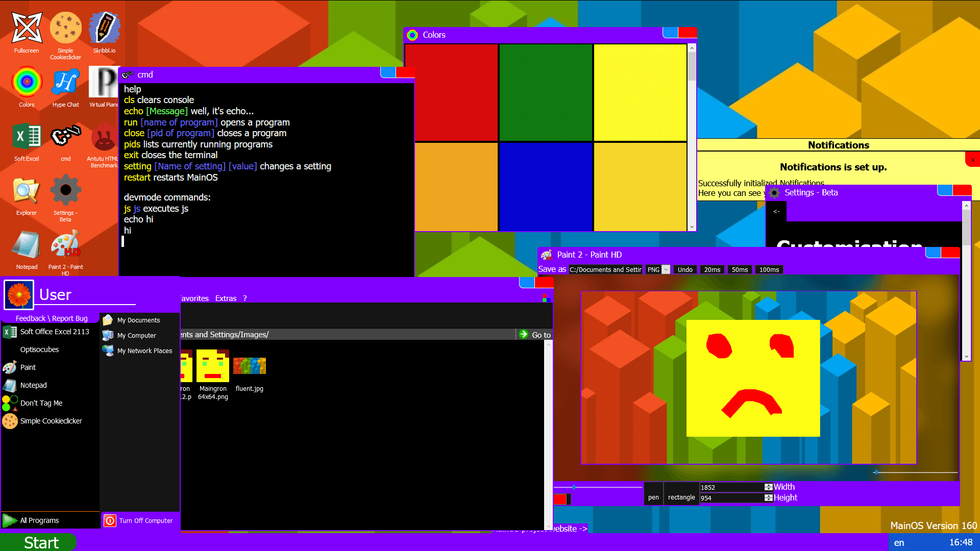
Task: Open My Network Places from the start menu
Action: (x=144, y=351)
